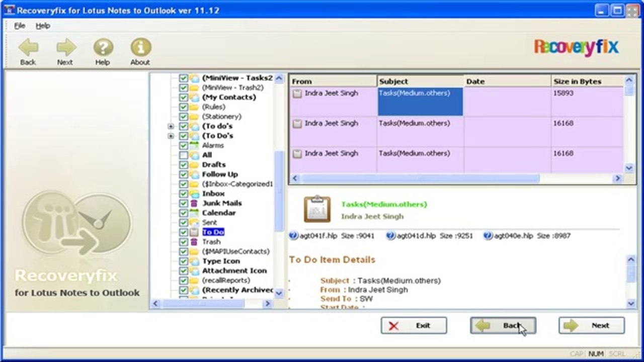Click the (Rules) folder icon

194,107
